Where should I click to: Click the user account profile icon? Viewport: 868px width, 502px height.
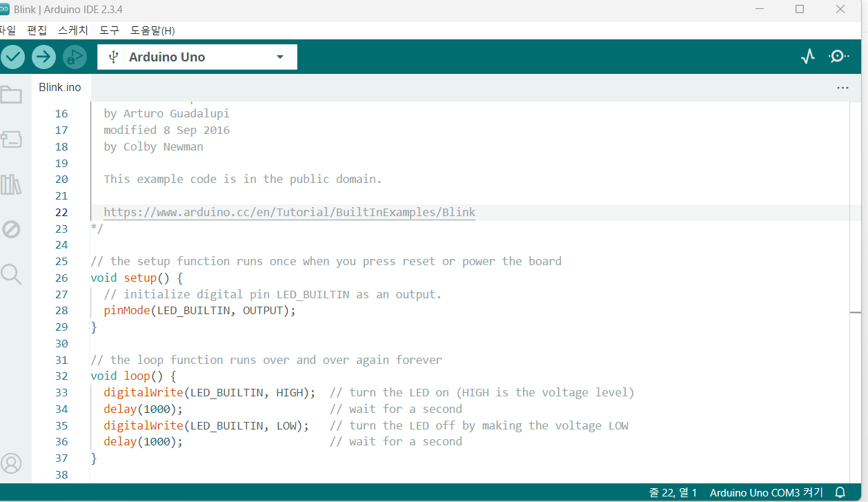pos(10,463)
